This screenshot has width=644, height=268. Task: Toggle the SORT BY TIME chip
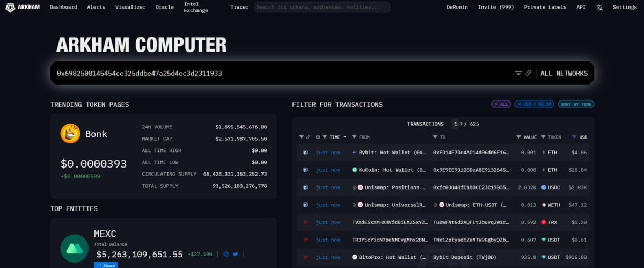pos(576,104)
